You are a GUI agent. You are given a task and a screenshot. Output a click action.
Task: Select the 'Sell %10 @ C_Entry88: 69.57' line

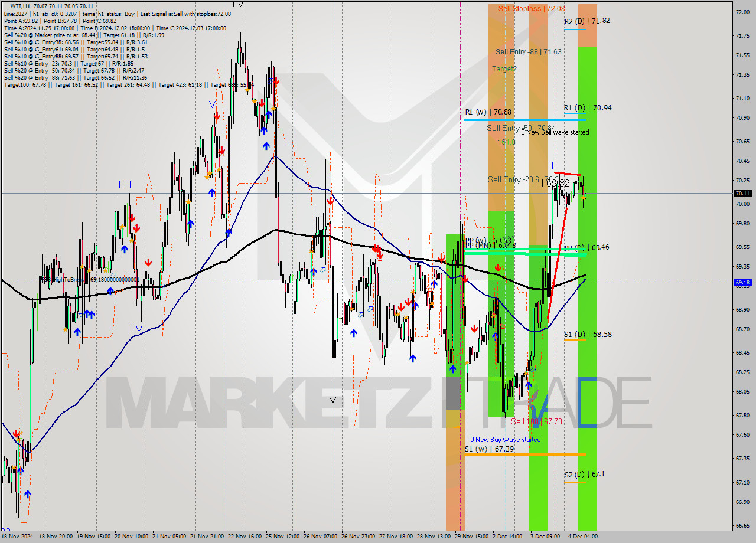76,55
